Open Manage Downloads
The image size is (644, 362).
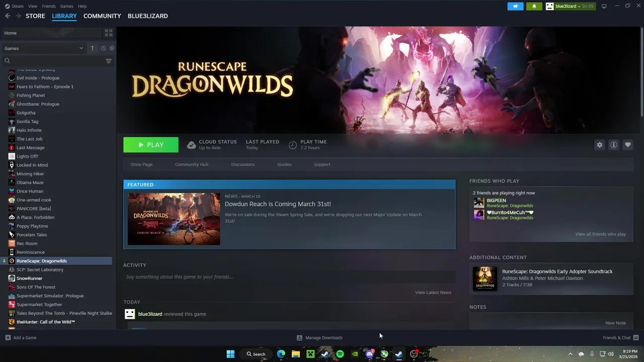[x=319, y=338]
